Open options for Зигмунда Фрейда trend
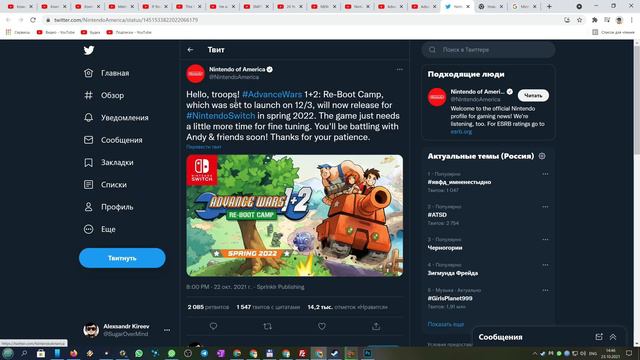This screenshot has height=360, width=640. [x=545, y=265]
